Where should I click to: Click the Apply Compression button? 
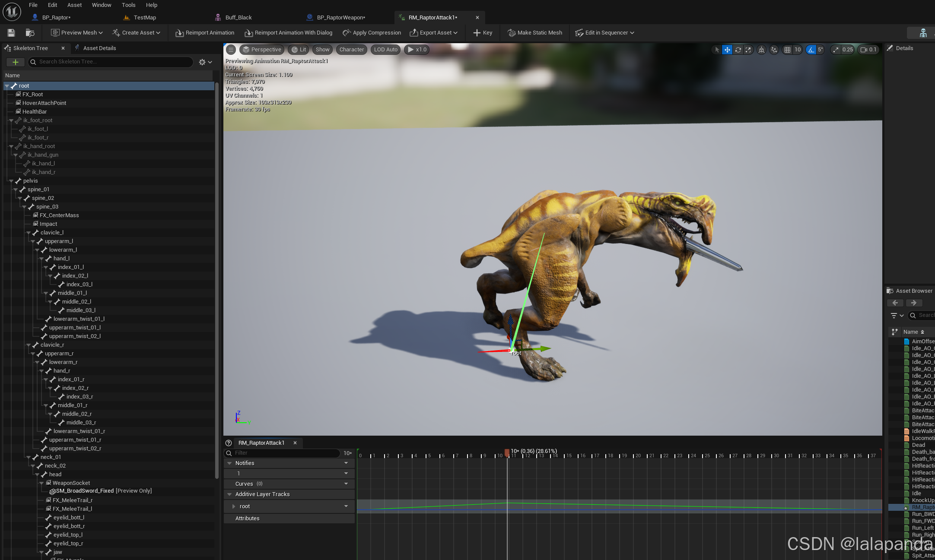[x=372, y=33]
